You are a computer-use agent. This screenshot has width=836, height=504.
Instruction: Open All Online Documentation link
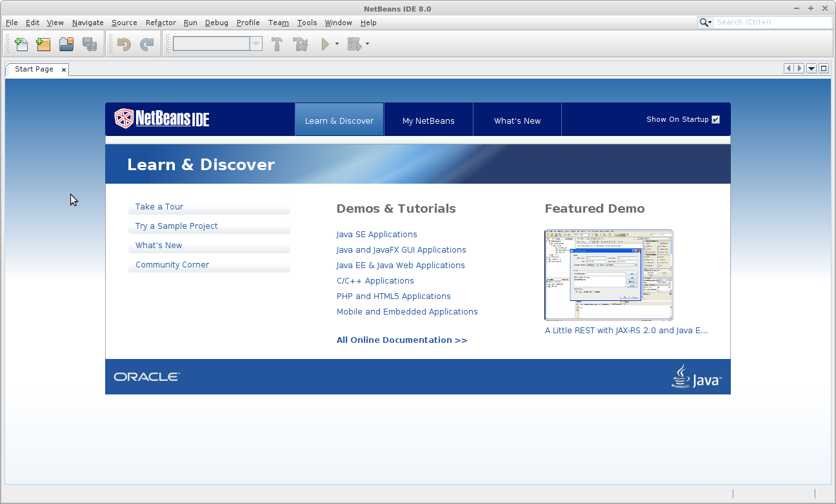tap(402, 340)
